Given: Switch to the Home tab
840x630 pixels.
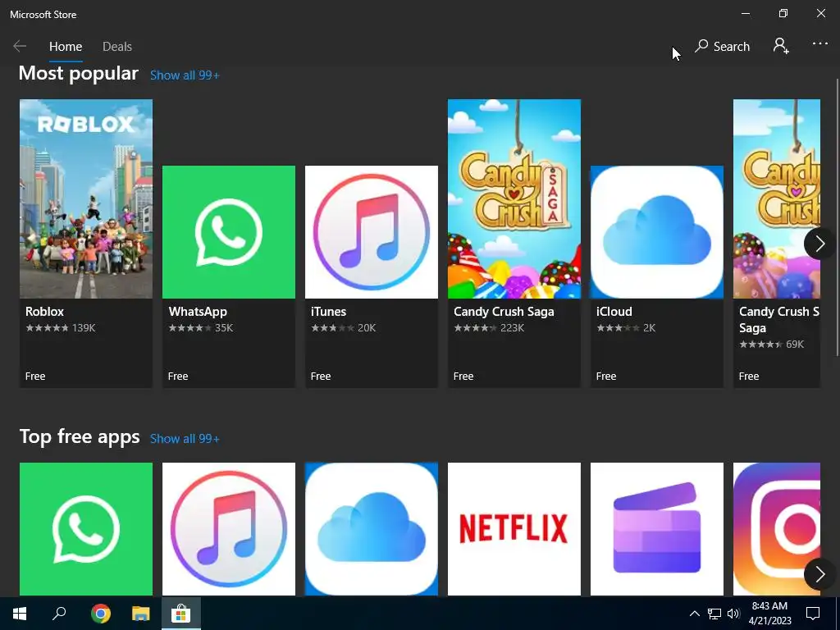Looking at the screenshot, I should pyautogui.click(x=66, y=47).
